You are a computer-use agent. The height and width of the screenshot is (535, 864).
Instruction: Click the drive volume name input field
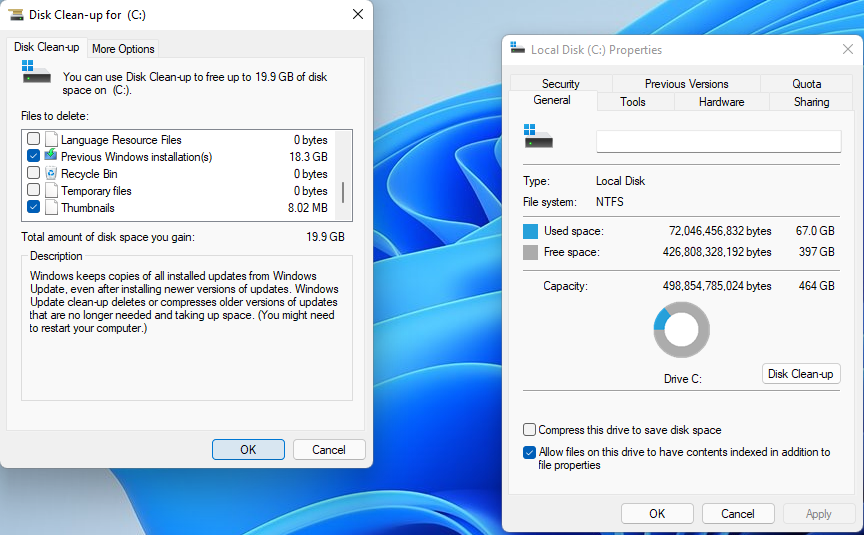click(x=719, y=142)
